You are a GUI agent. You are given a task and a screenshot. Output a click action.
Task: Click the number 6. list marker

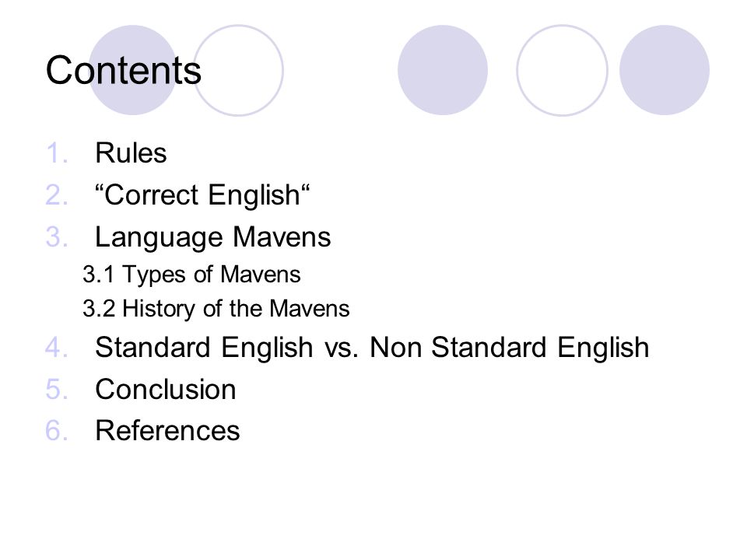[x=57, y=431]
